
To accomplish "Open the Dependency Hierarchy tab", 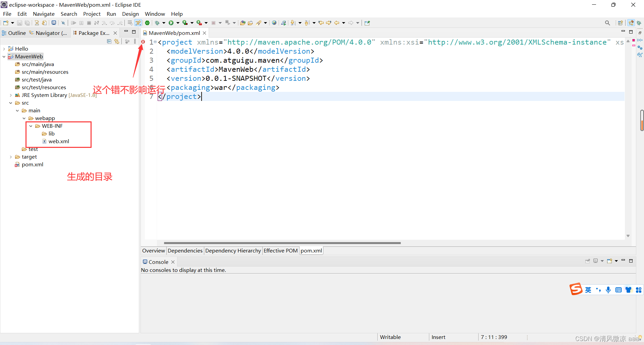I will pos(233,250).
